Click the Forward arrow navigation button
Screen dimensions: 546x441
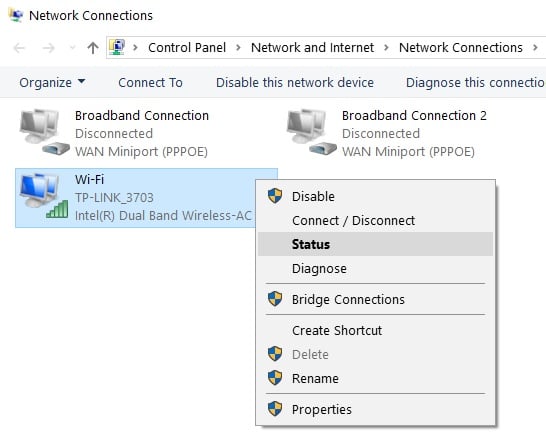(48, 48)
